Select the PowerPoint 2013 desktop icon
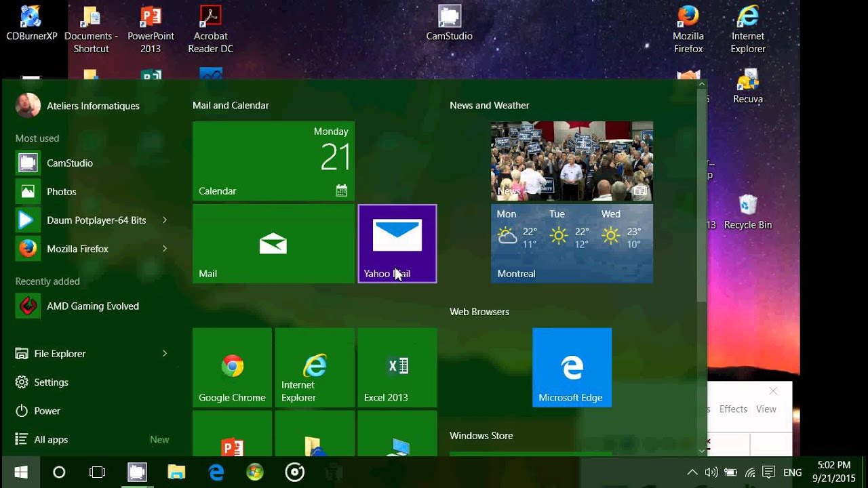This screenshot has height=488, width=868. tap(151, 30)
